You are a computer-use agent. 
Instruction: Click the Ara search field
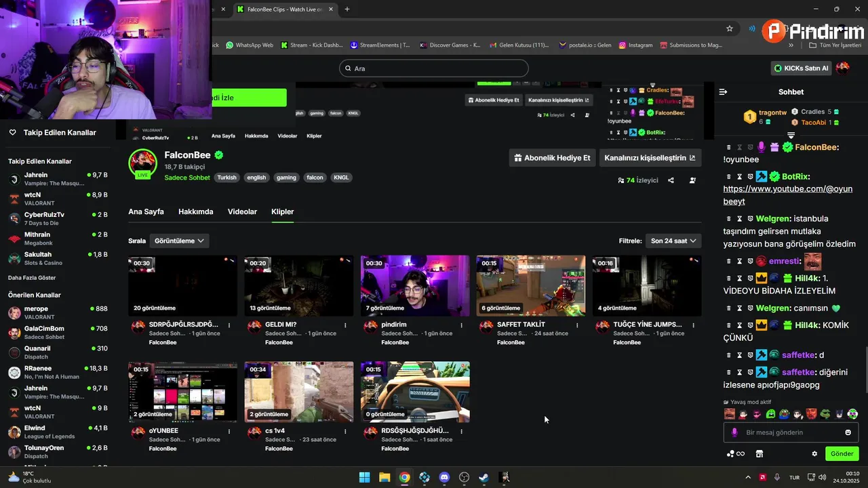[434, 68]
